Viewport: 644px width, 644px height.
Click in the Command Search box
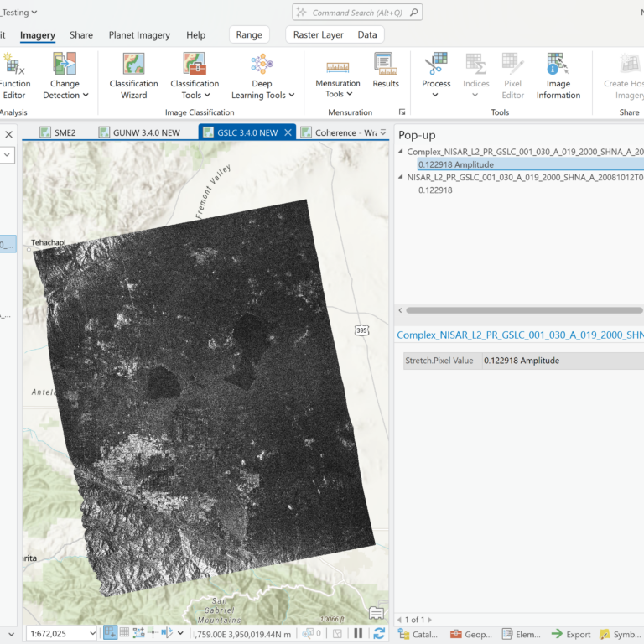click(x=359, y=13)
